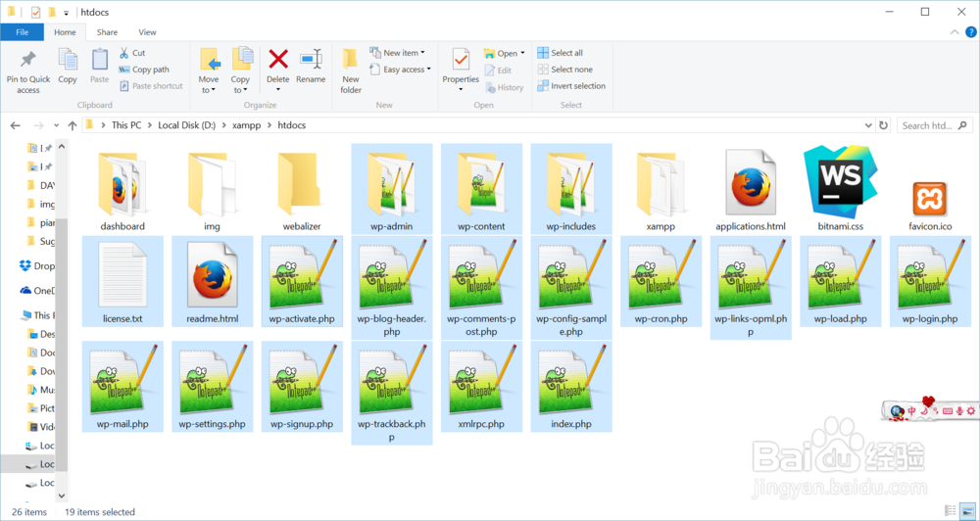This screenshot has height=521, width=980.
Task: Click Select all
Action: click(560, 53)
